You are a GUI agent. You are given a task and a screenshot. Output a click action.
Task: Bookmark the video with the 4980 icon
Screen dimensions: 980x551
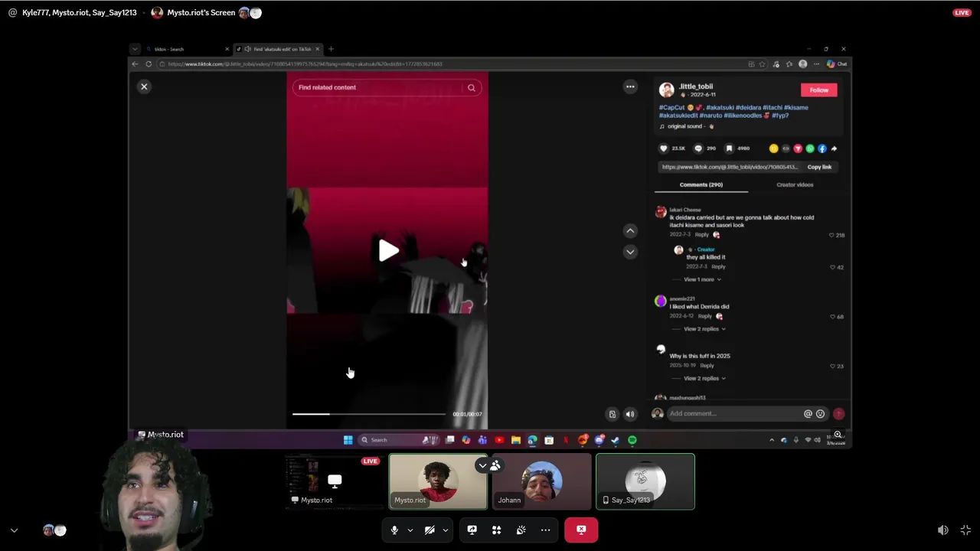tap(729, 148)
